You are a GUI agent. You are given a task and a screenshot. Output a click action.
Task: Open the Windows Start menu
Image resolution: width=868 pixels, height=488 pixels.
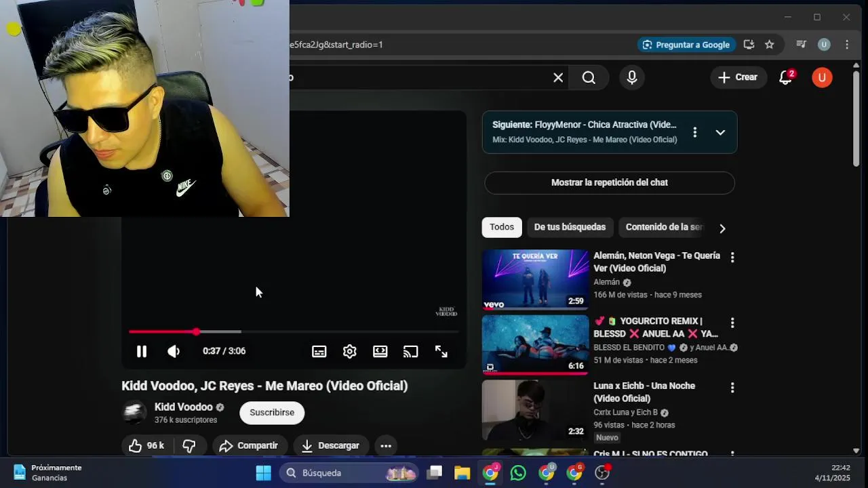tap(263, 473)
